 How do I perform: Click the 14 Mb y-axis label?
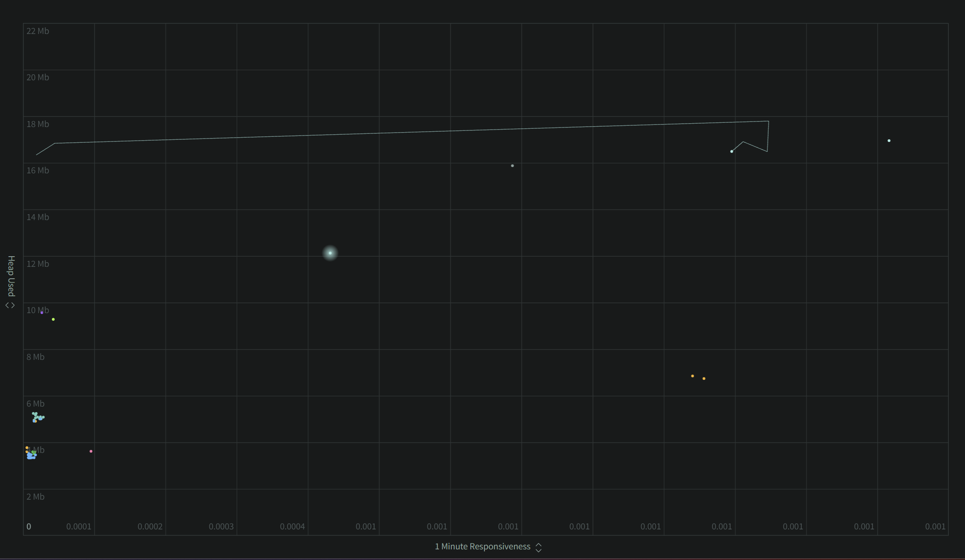coord(38,217)
